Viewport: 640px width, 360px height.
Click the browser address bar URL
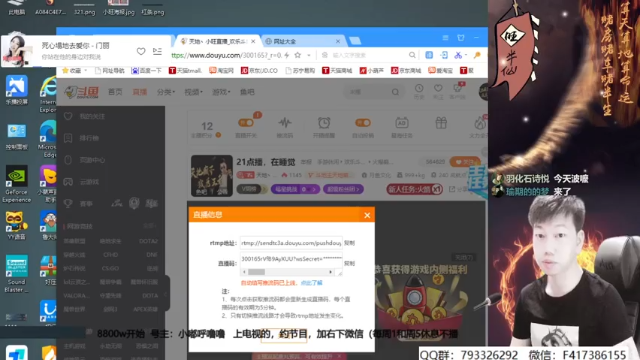coord(227,55)
